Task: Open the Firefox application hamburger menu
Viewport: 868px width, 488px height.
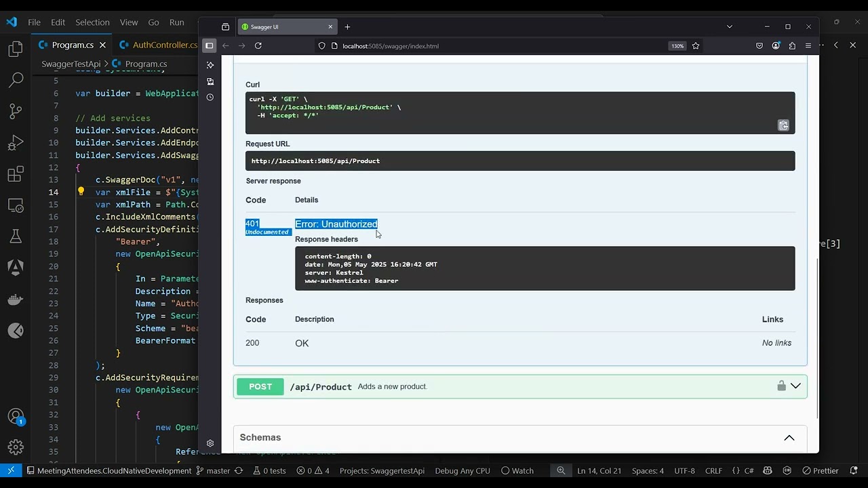Action: pyautogui.click(x=808, y=45)
